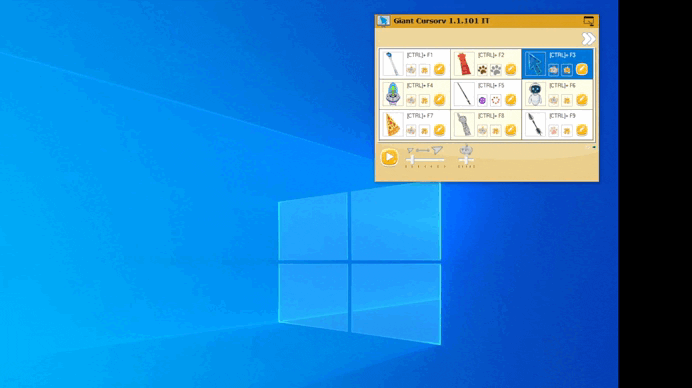Edit the CTRL+F3 cursor with pencil button
692x388 pixels.
pyautogui.click(x=582, y=69)
